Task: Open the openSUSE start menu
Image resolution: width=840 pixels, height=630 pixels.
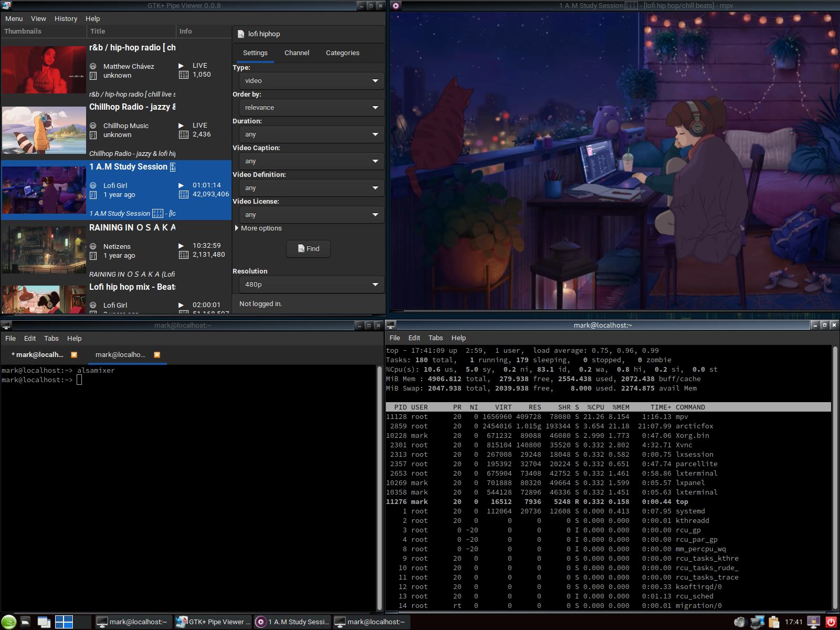Action: (x=9, y=622)
